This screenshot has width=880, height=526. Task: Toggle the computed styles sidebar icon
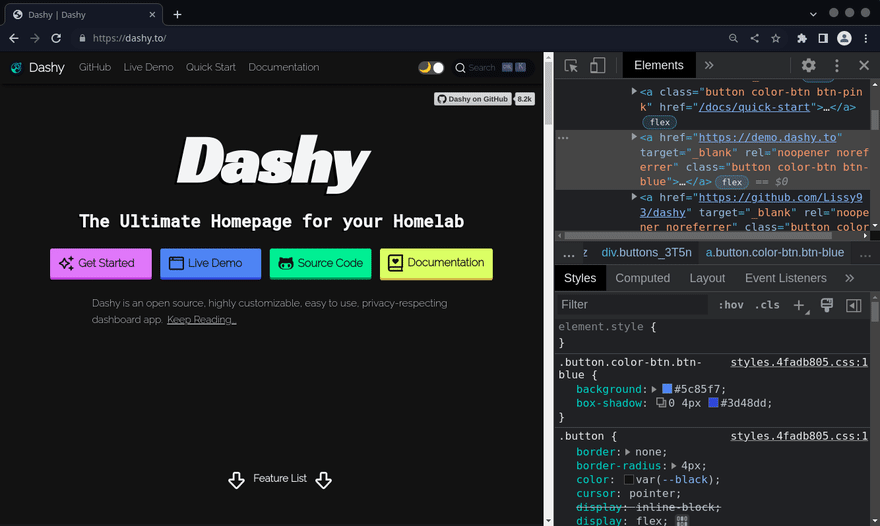pyautogui.click(x=854, y=305)
